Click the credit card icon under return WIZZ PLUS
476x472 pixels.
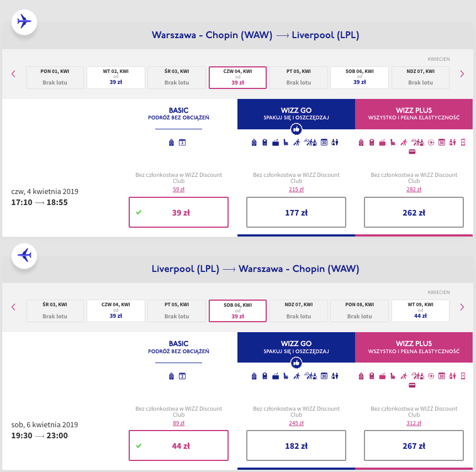412,386
